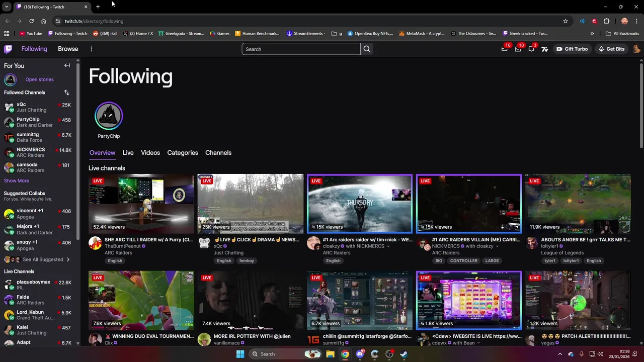Open the 'g' bookmarks folder
644x362 pixels.
pos(337,34)
